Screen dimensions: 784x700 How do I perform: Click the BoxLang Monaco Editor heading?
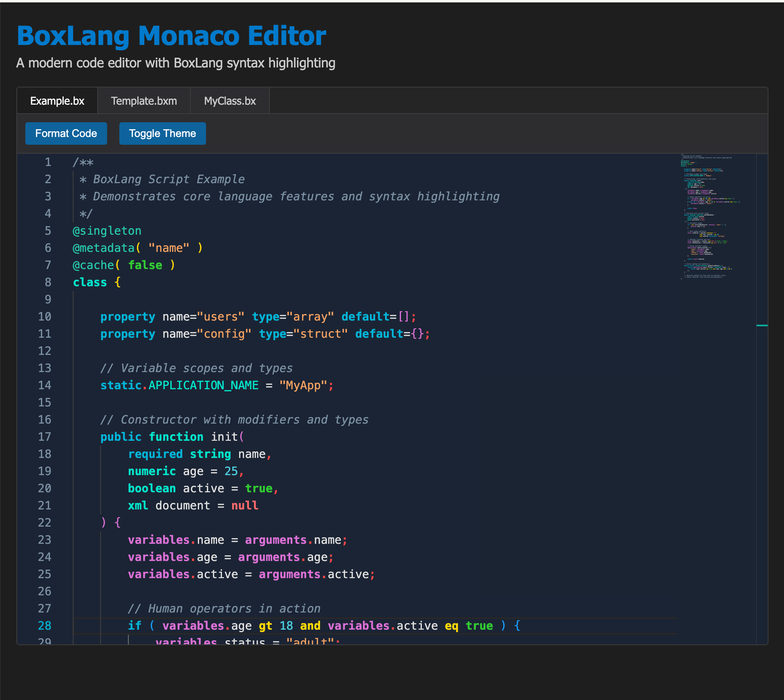[x=171, y=36]
